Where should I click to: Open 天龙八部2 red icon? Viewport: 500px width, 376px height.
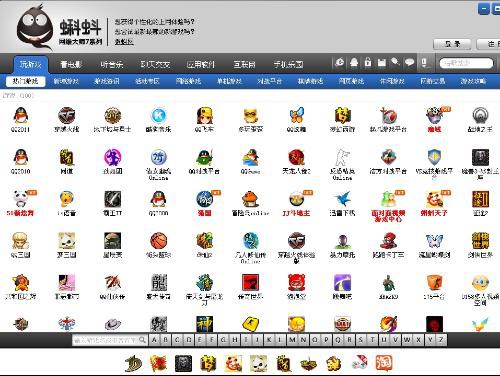click(296, 157)
